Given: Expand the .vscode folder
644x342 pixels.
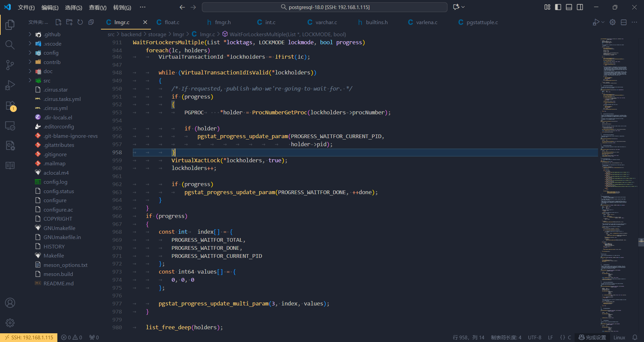Looking at the screenshot, I should [52, 44].
